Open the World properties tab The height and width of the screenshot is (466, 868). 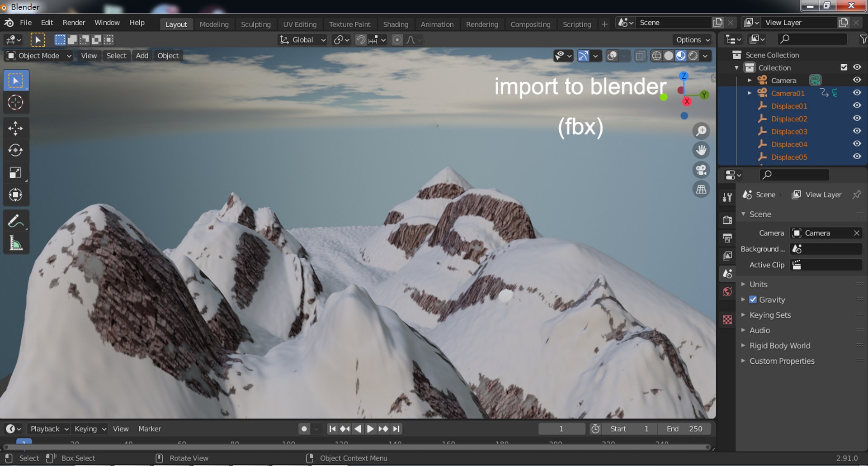pyautogui.click(x=727, y=292)
